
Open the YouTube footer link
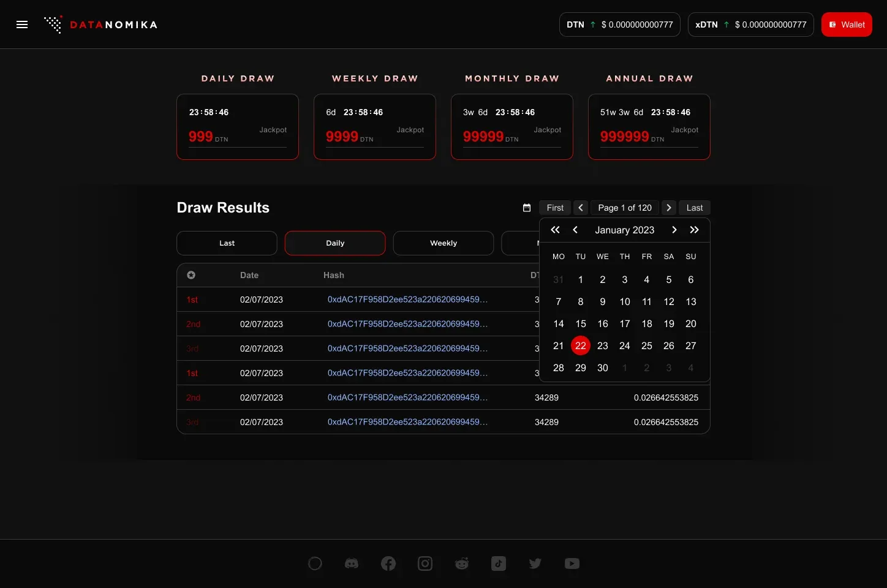click(x=572, y=563)
